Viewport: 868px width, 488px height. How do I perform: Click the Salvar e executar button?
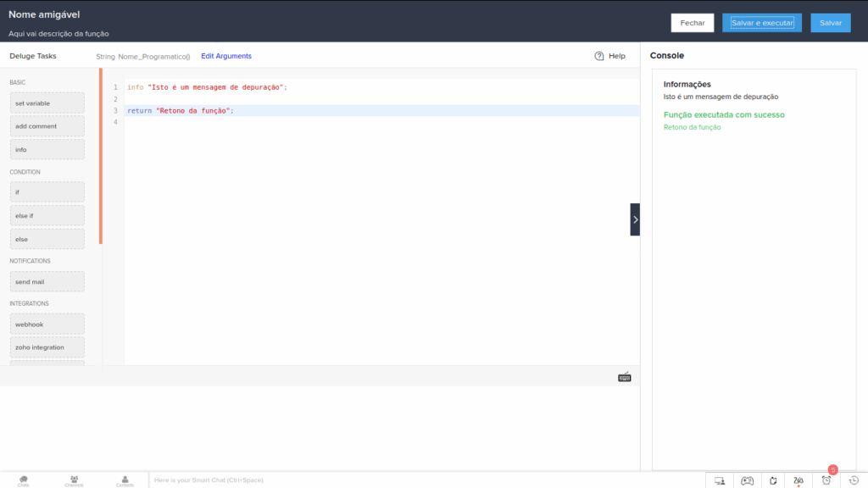coord(762,23)
